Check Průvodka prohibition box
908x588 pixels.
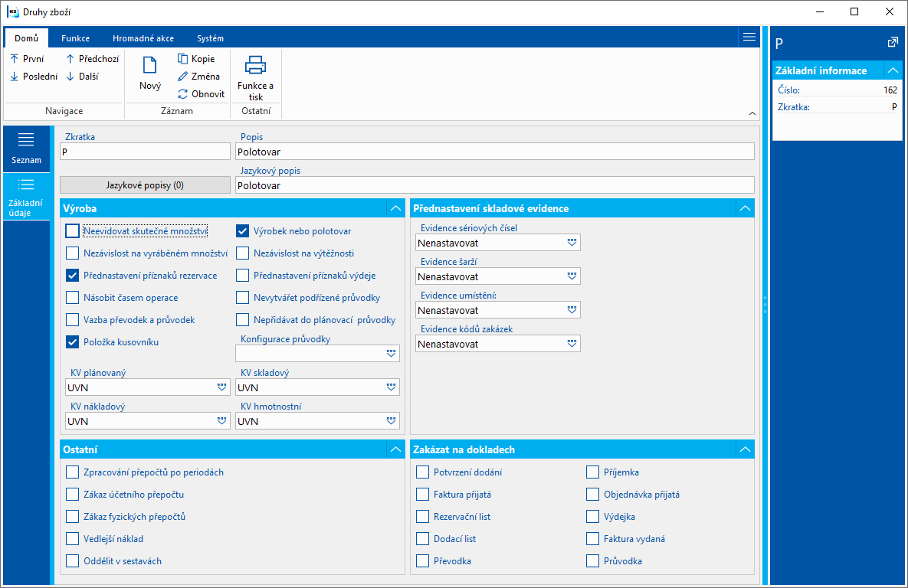click(x=592, y=560)
